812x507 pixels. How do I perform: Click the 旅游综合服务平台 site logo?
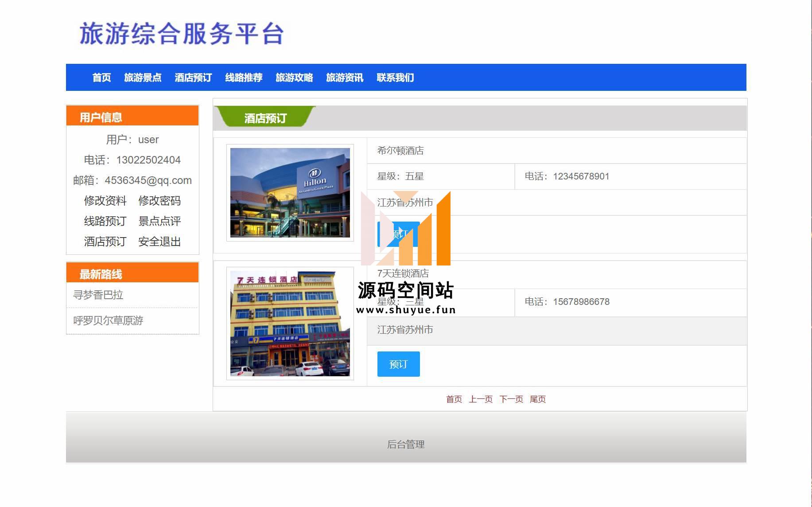tap(182, 34)
